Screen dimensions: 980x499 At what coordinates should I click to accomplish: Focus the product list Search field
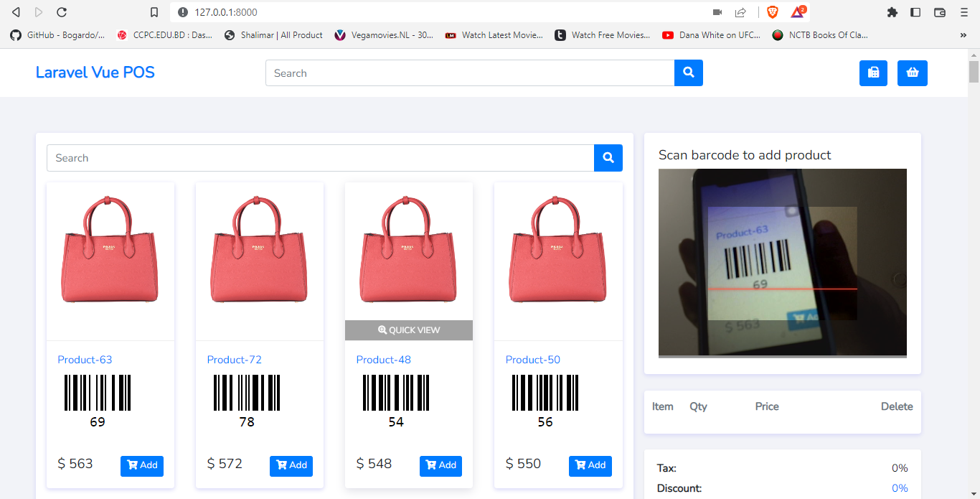coord(320,158)
